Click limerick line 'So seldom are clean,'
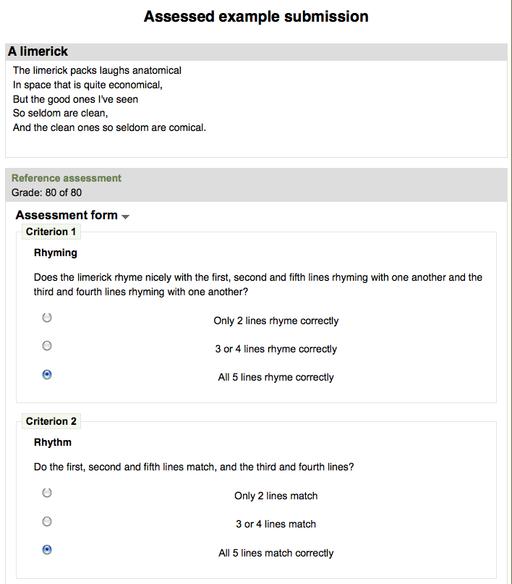The image size is (512, 584). pyautogui.click(x=60, y=113)
